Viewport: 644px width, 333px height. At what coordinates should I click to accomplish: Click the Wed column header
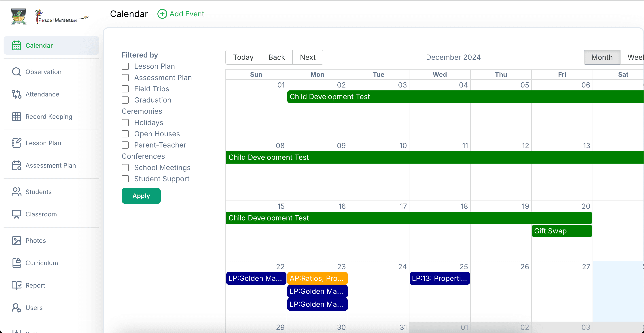[x=440, y=75]
